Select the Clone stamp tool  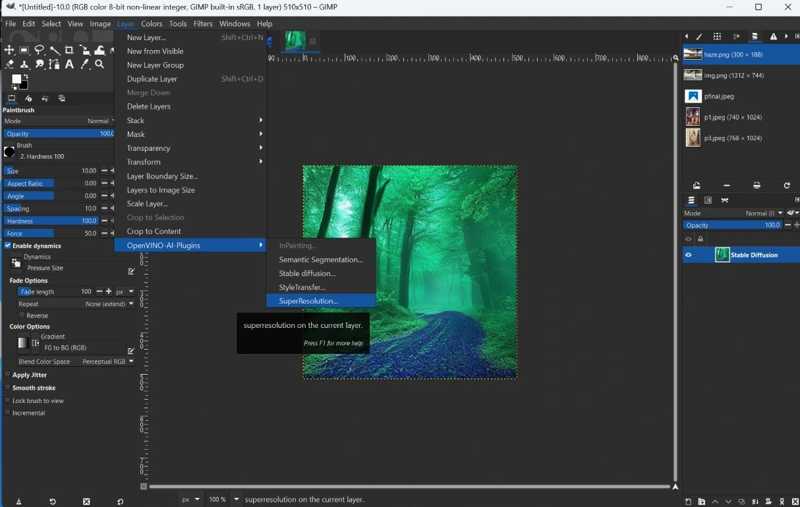[x=24, y=64]
